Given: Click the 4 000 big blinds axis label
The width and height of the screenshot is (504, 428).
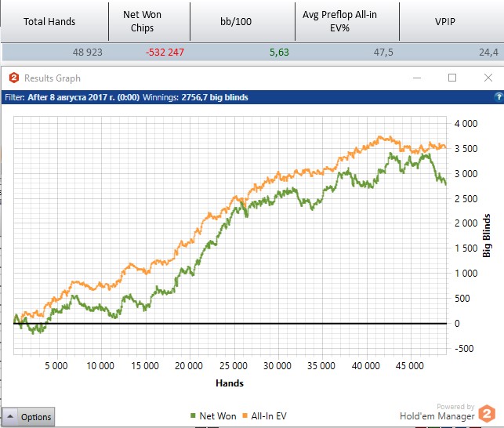Looking at the screenshot, I should coord(466,124).
